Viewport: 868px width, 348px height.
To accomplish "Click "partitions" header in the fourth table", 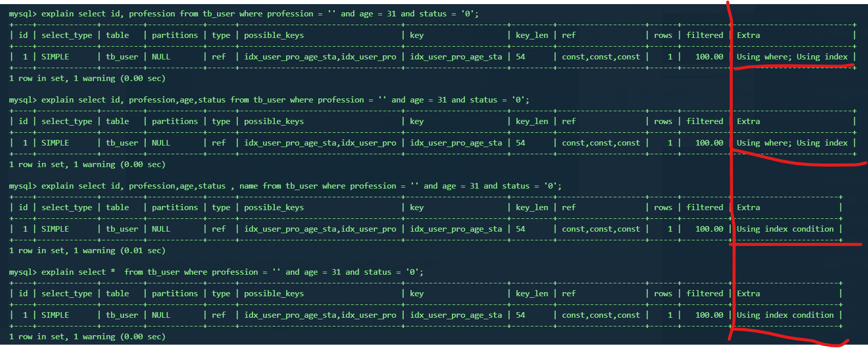I will pos(175,294).
